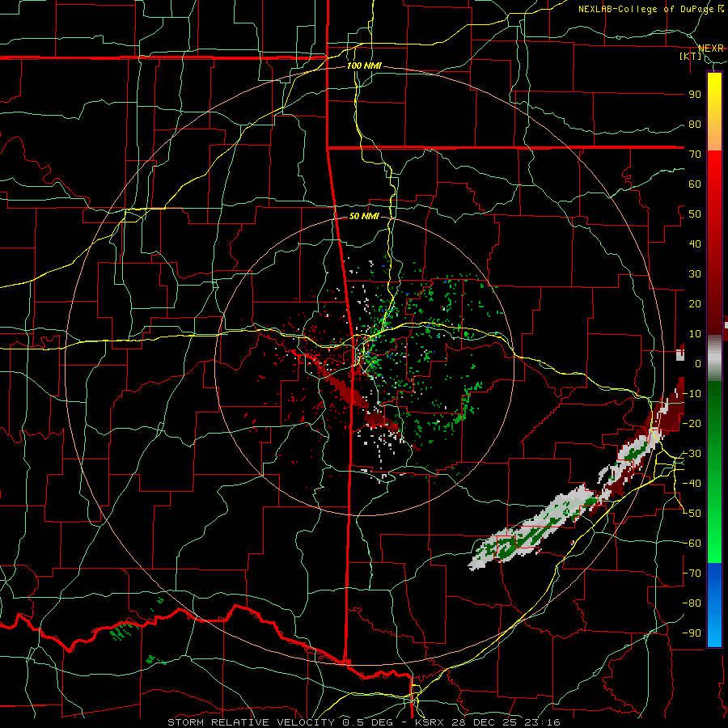Click the 0 value on velocity legend
Image resolution: width=728 pixels, height=728 pixels.
tap(698, 364)
